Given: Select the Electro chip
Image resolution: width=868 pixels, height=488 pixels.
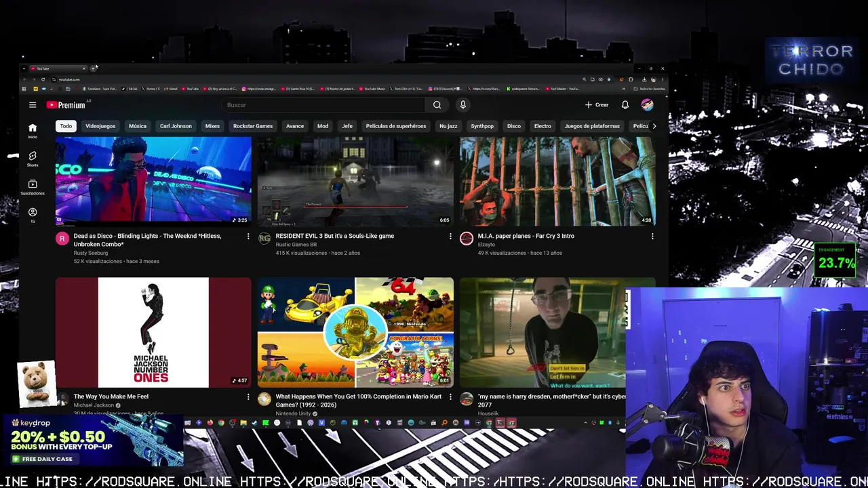Looking at the screenshot, I should 542,126.
